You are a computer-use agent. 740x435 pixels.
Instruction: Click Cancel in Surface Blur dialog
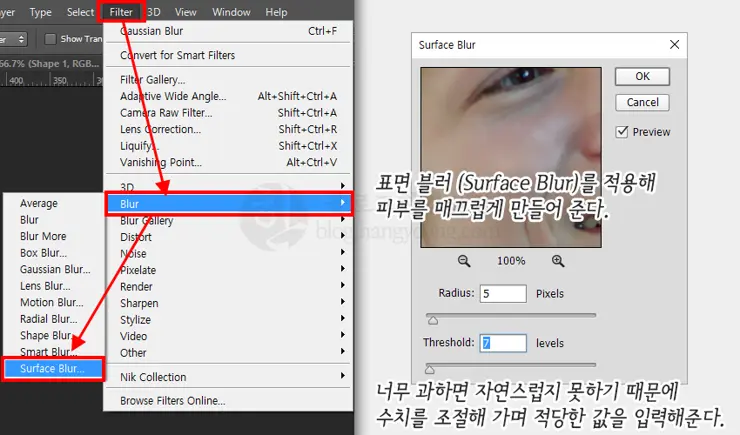[x=642, y=102]
